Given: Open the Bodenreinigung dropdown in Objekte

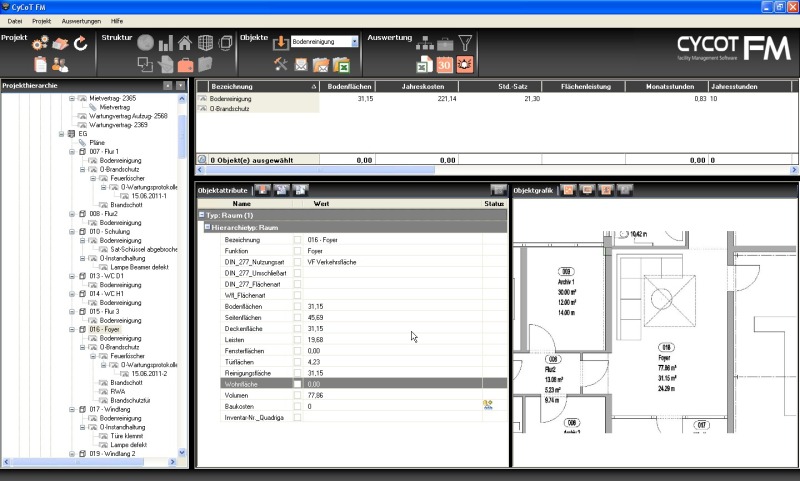Looking at the screenshot, I should (354, 42).
